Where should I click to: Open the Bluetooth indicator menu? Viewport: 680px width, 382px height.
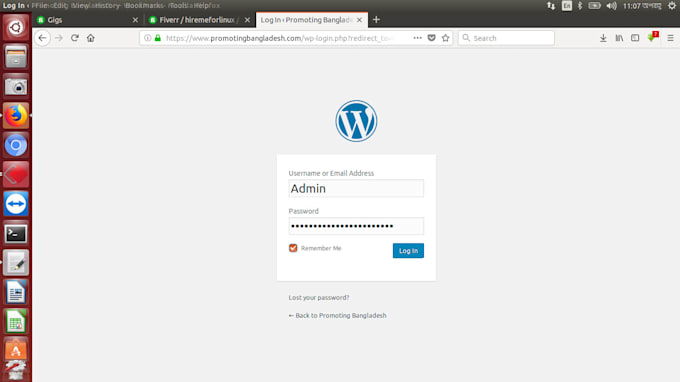click(580, 6)
